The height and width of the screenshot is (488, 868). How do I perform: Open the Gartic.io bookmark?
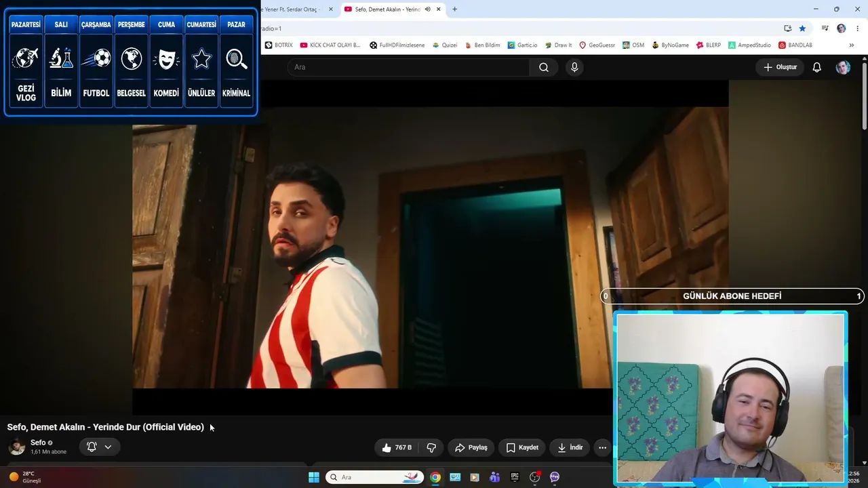click(522, 45)
